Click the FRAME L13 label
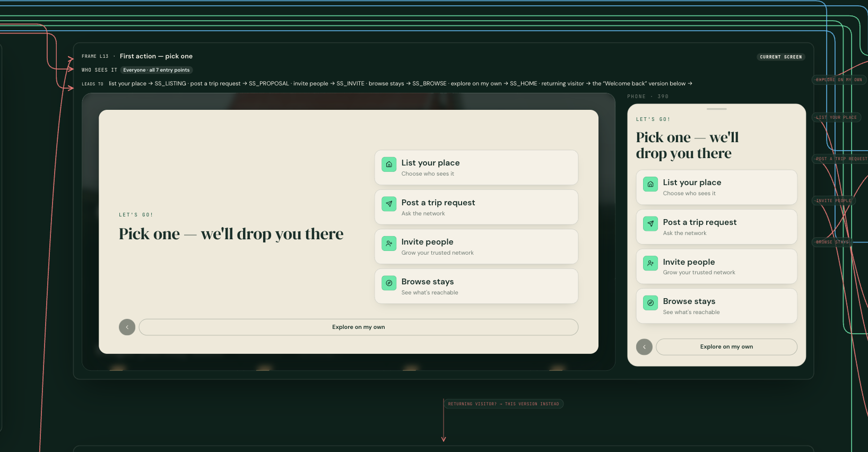The height and width of the screenshot is (452, 868). [95, 56]
